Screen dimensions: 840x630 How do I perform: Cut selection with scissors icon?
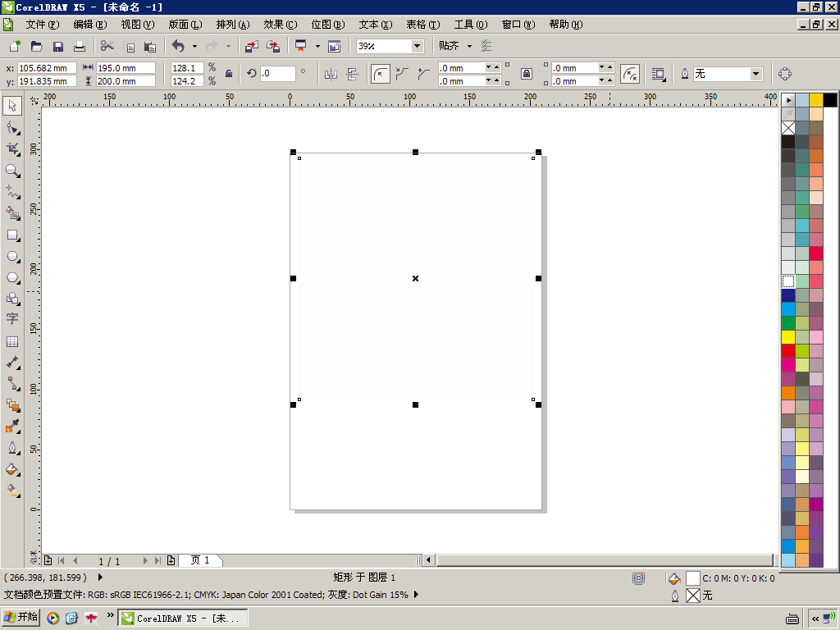107,46
